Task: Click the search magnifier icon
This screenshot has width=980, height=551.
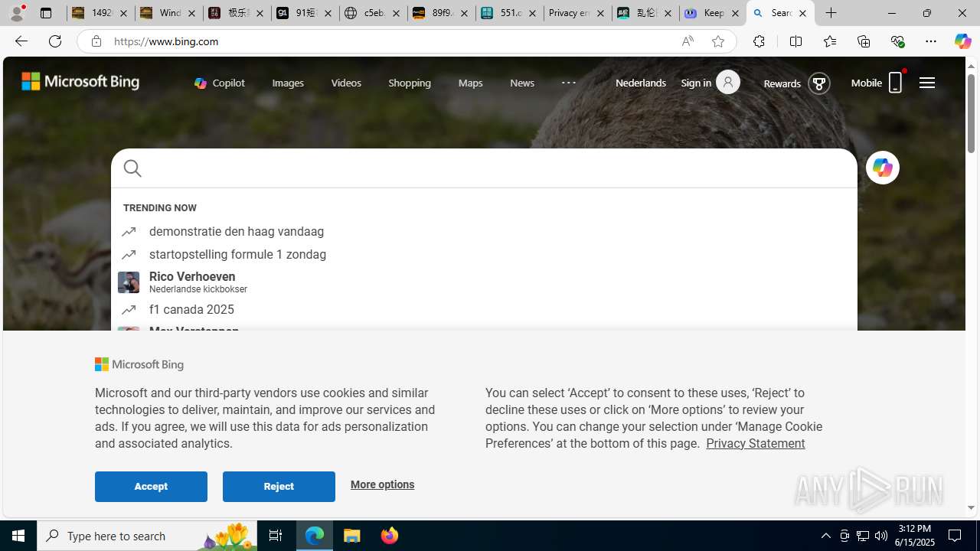Action: pos(132,168)
